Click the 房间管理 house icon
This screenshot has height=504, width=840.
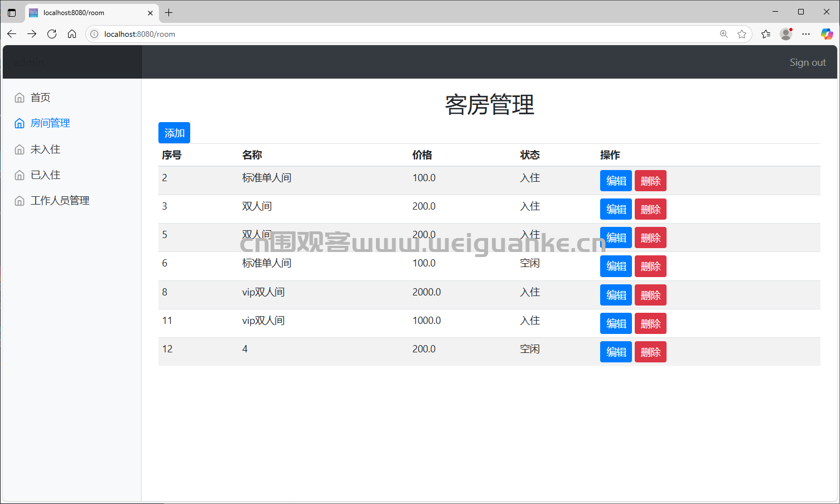(20, 123)
